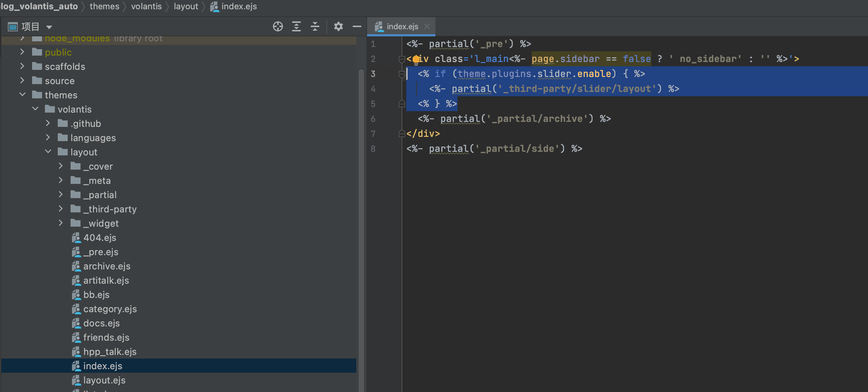The image size is (868, 392).
Task: Click themes in the breadcrumb path
Action: coord(104,6)
